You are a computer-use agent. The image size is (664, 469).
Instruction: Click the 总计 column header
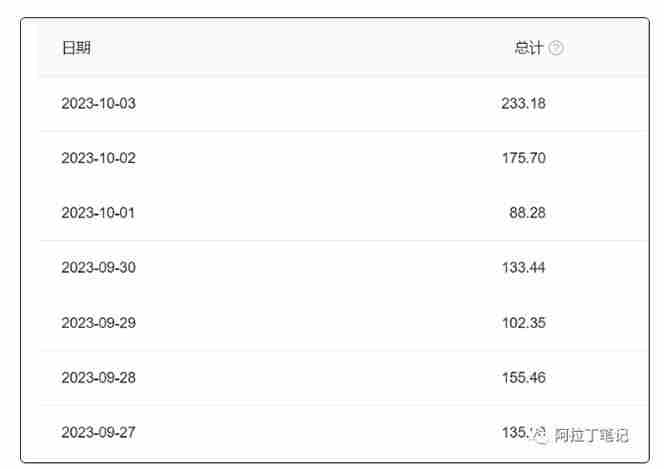[x=528, y=48]
